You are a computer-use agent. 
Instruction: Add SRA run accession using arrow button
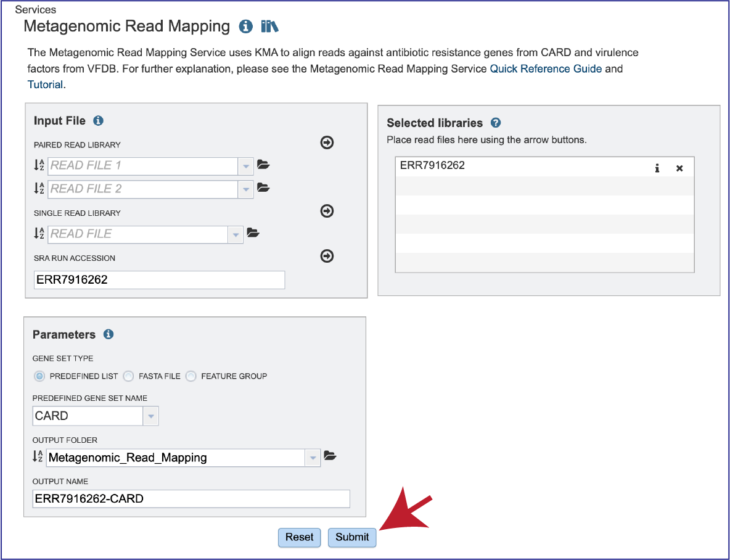tap(327, 256)
